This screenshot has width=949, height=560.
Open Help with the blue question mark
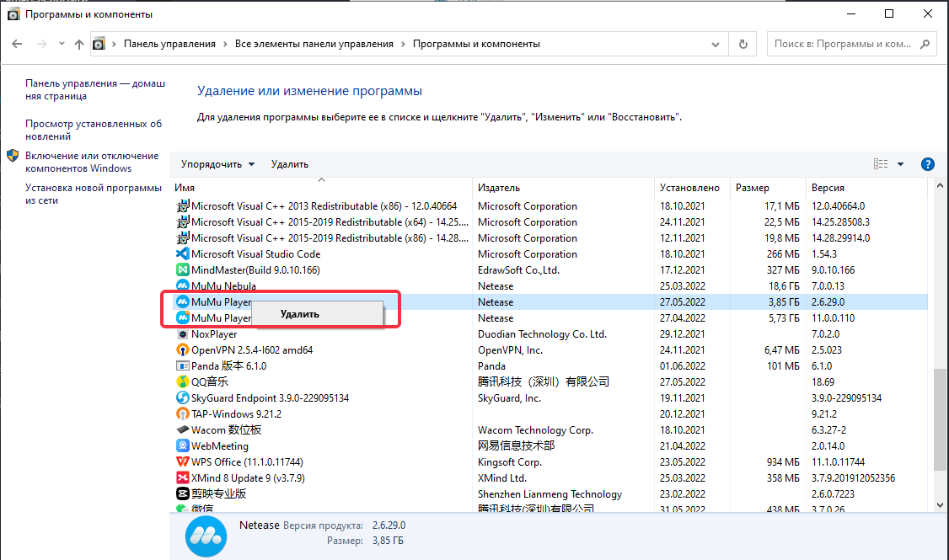click(x=927, y=164)
